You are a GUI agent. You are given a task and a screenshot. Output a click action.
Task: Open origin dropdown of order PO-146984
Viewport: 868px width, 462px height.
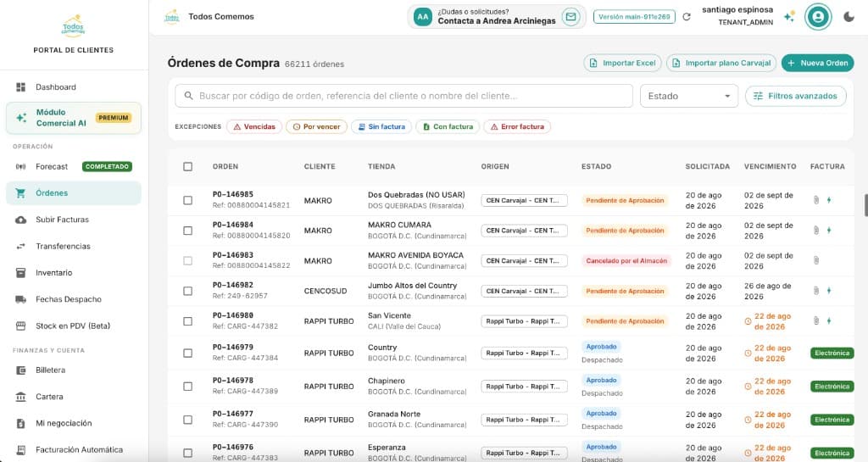tap(524, 231)
